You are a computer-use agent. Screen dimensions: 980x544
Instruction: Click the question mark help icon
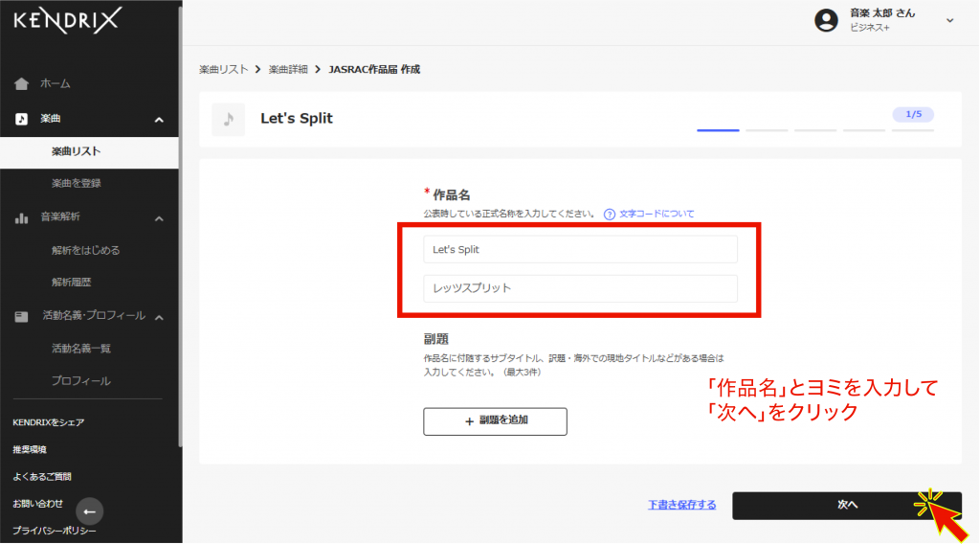click(609, 214)
